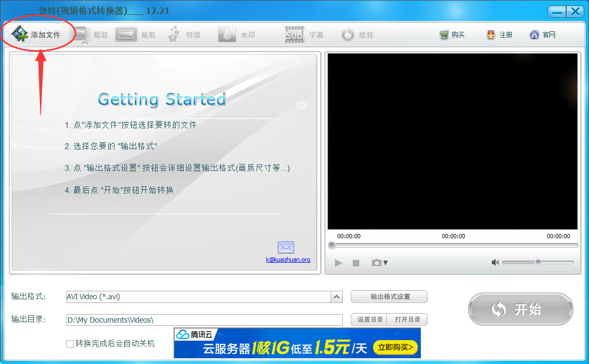Click the Start (开始) conversion button

(x=521, y=309)
